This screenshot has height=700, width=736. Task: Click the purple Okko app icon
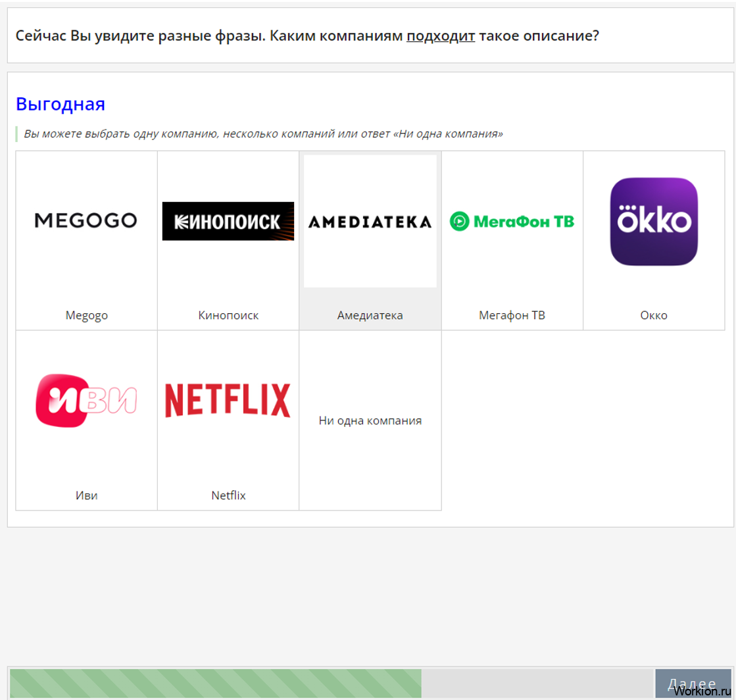654,222
